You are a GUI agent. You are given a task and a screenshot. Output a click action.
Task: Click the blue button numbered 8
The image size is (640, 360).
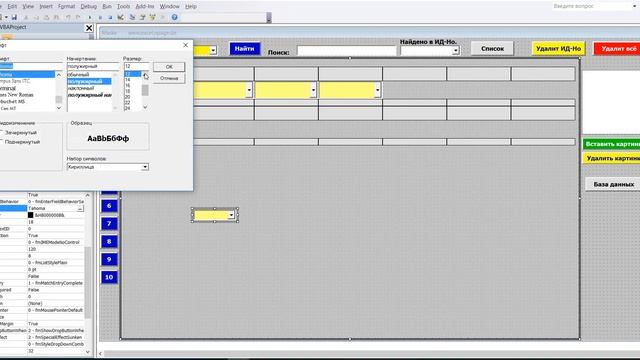point(109,241)
